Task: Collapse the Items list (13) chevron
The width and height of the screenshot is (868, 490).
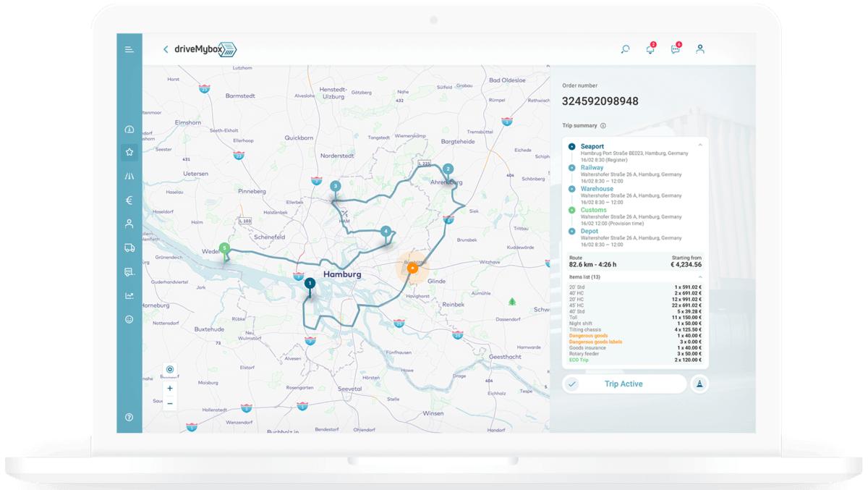Action: [700, 277]
